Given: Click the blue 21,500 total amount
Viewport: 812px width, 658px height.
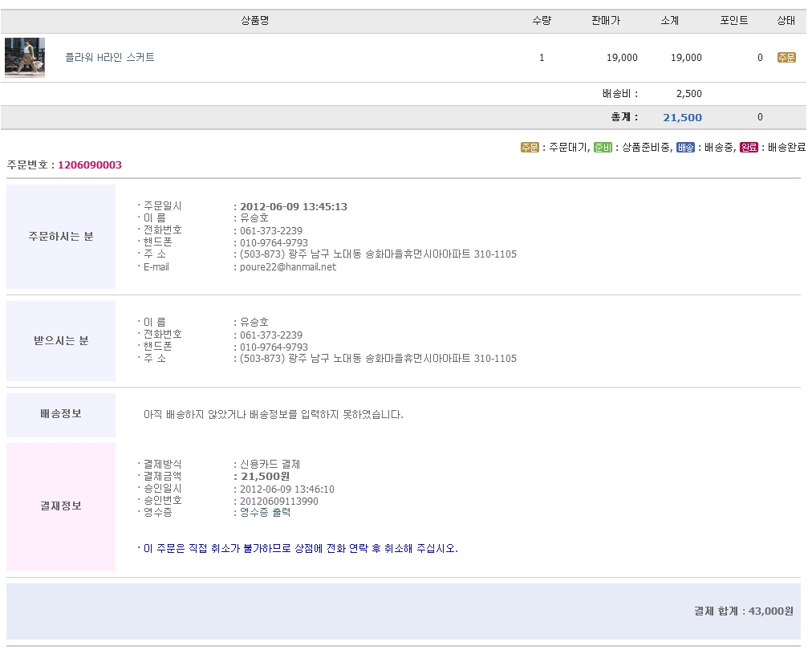Looking at the screenshot, I should coord(682,118).
